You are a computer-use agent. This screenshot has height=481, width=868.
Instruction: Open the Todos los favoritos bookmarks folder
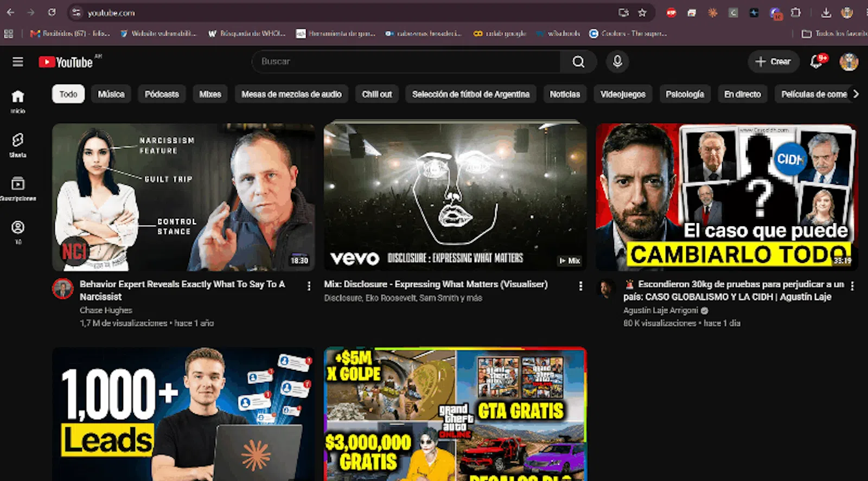coord(835,34)
